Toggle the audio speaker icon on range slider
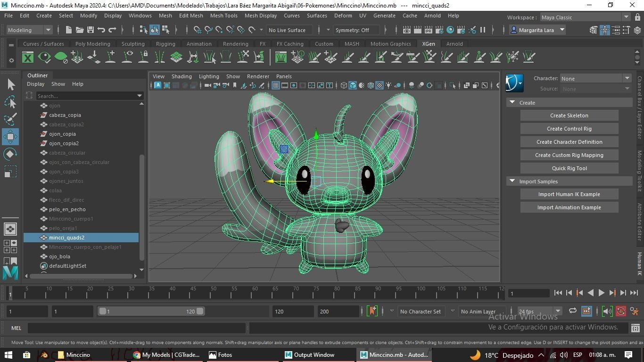Image resolution: width=644 pixels, height=362 pixels. click(607, 311)
